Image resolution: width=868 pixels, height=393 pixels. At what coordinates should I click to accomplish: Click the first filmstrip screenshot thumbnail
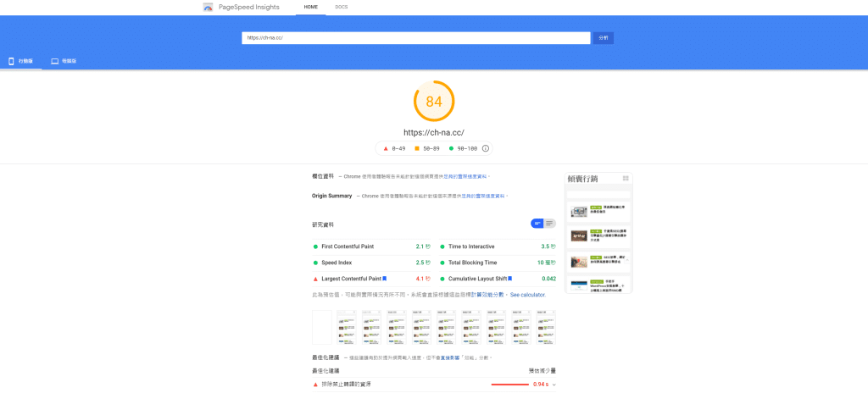coord(322,326)
